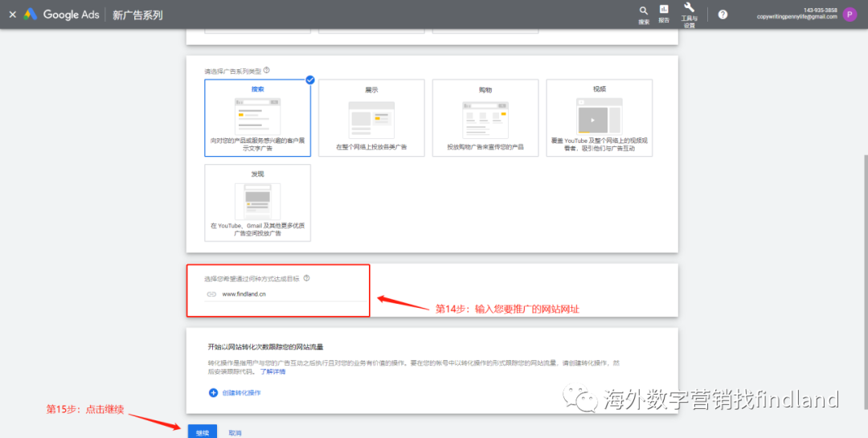Click the 新广告系列 page title
This screenshot has width=868, height=438.
137,15
